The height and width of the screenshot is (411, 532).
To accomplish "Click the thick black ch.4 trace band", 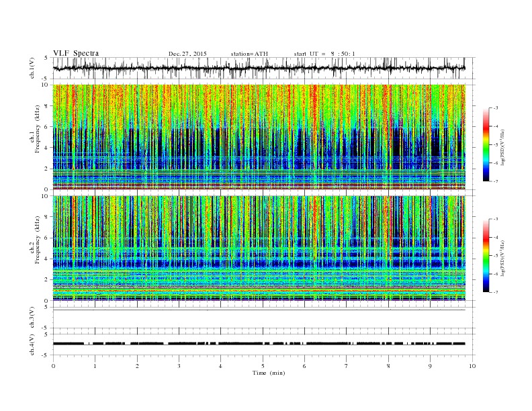I will [x=259, y=344].
